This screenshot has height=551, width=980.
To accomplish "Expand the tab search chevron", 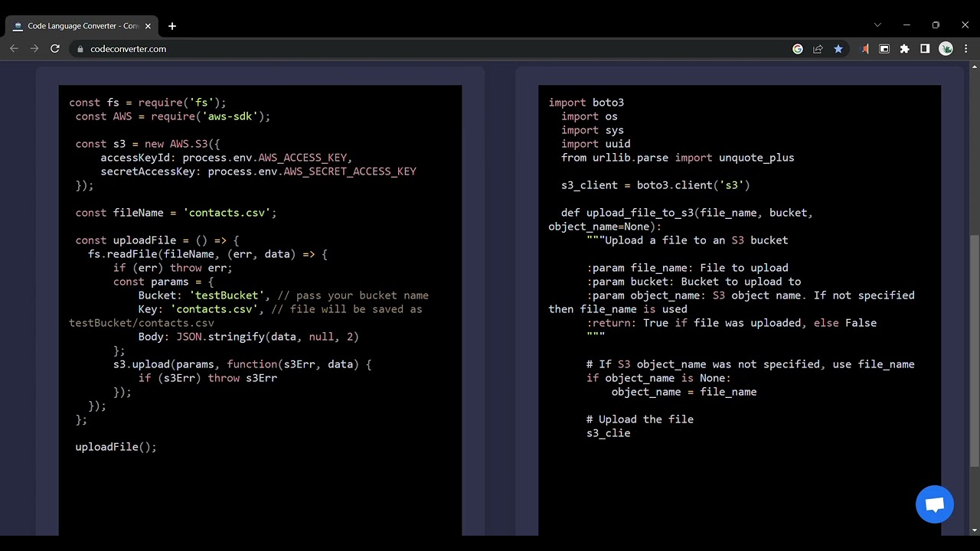I will pyautogui.click(x=877, y=24).
